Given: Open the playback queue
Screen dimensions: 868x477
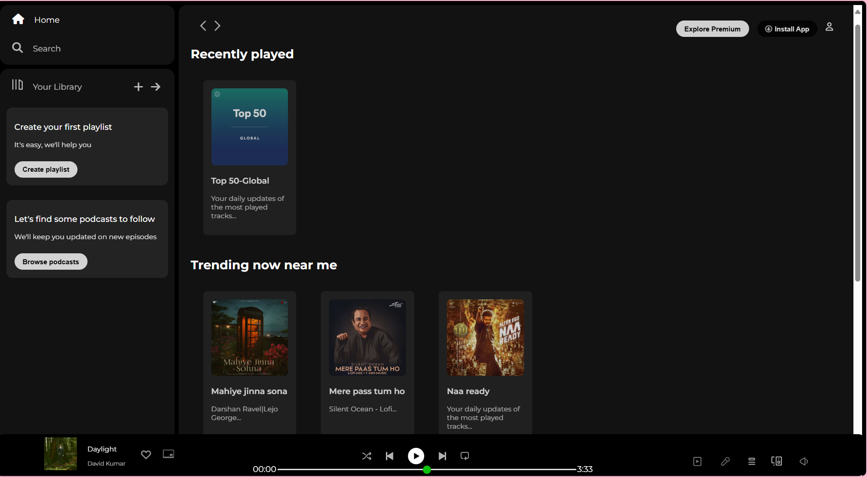Looking at the screenshot, I should pos(752,461).
